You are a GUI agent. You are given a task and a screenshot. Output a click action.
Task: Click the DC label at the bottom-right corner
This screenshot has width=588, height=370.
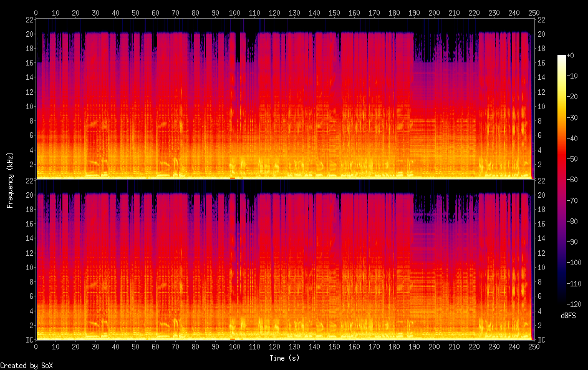coord(541,340)
